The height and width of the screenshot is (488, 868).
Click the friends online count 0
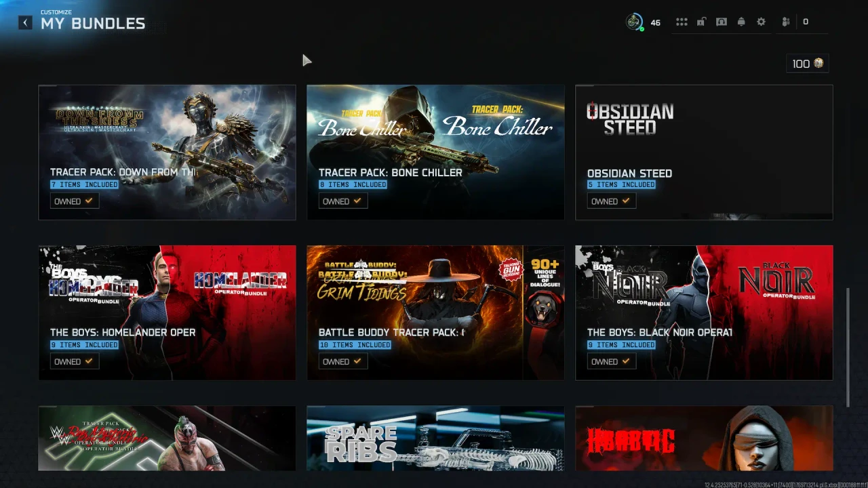[806, 22]
